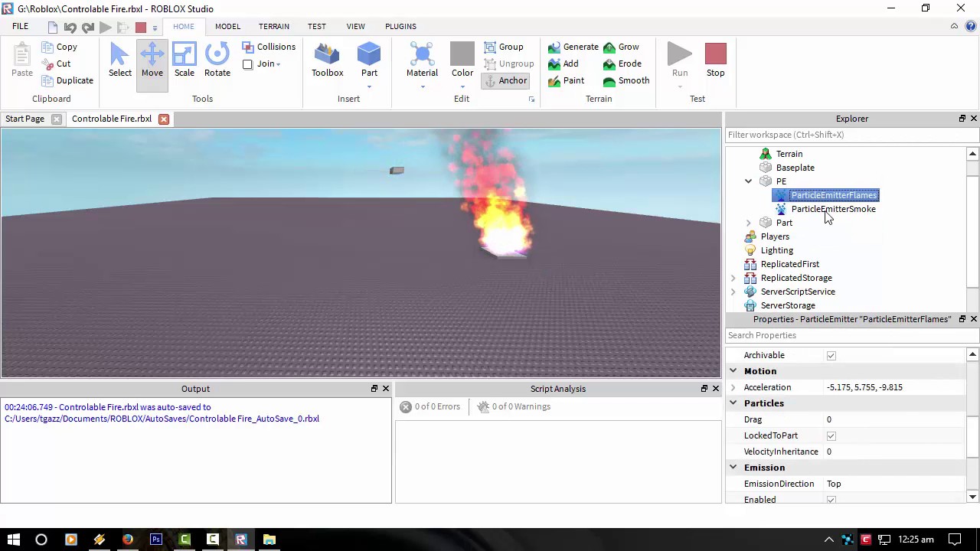
Task: Click the 0 of 0 Warnings filter
Action: coord(513,406)
